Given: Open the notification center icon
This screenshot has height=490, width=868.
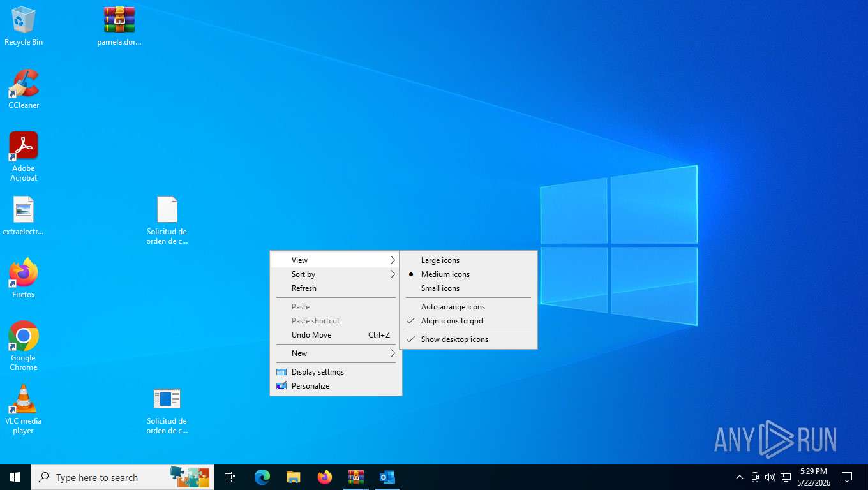Looking at the screenshot, I should coord(847,477).
